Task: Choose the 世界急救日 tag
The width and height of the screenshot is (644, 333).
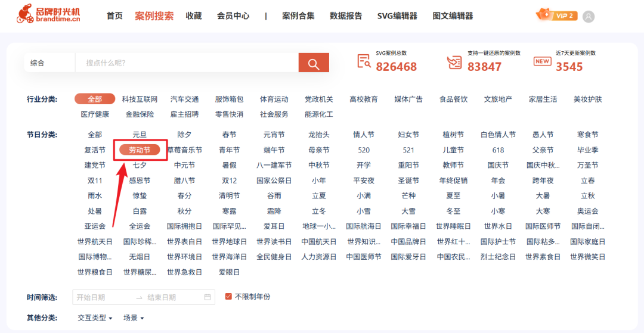Action: [184, 272]
